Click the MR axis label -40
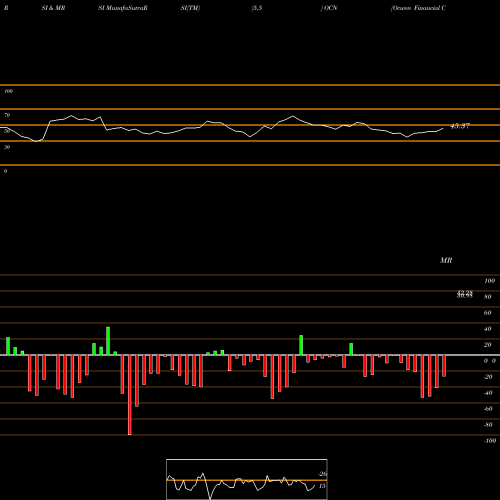The image size is (500, 500). (x=488, y=393)
